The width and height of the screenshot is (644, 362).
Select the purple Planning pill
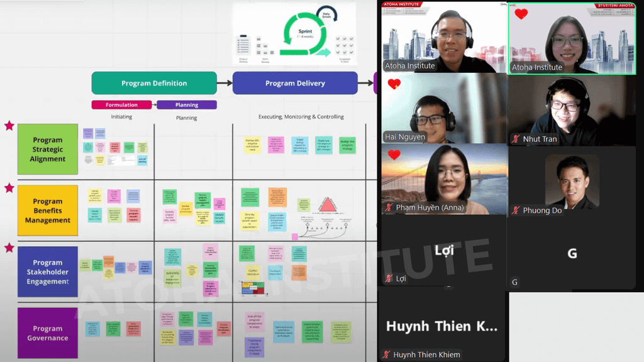pos(186,105)
